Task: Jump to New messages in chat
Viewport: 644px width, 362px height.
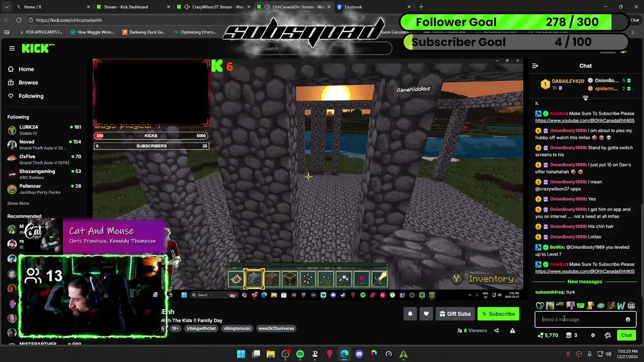Action: coord(585,282)
